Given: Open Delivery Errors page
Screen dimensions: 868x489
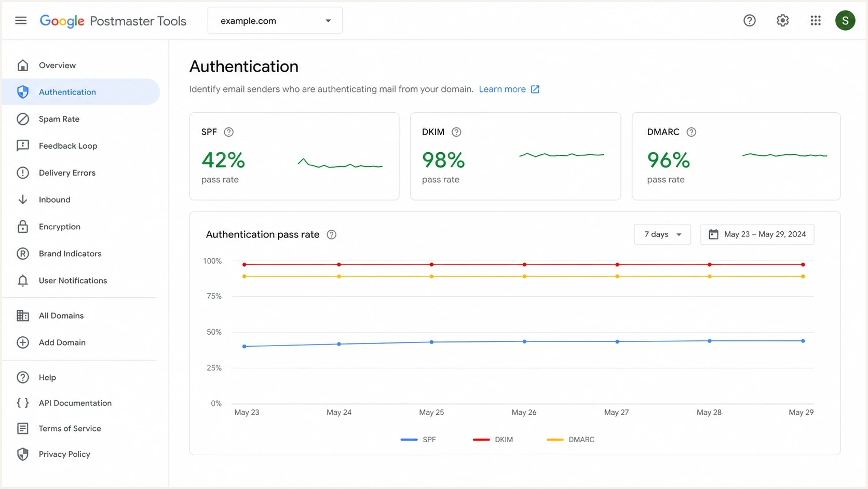Looking at the screenshot, I should (x=67, y=173).
